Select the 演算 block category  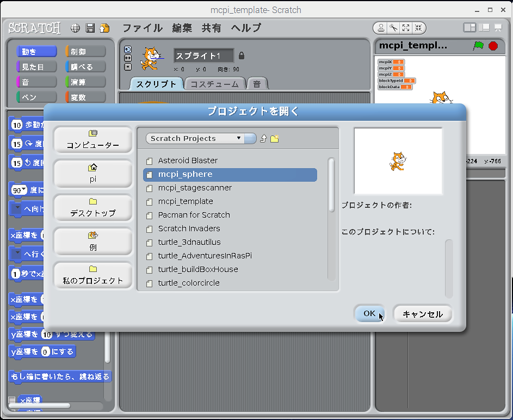(86, 82)
